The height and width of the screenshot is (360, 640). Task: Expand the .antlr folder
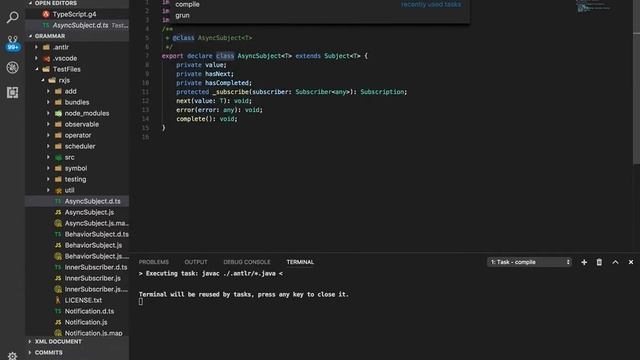point(61,47)
